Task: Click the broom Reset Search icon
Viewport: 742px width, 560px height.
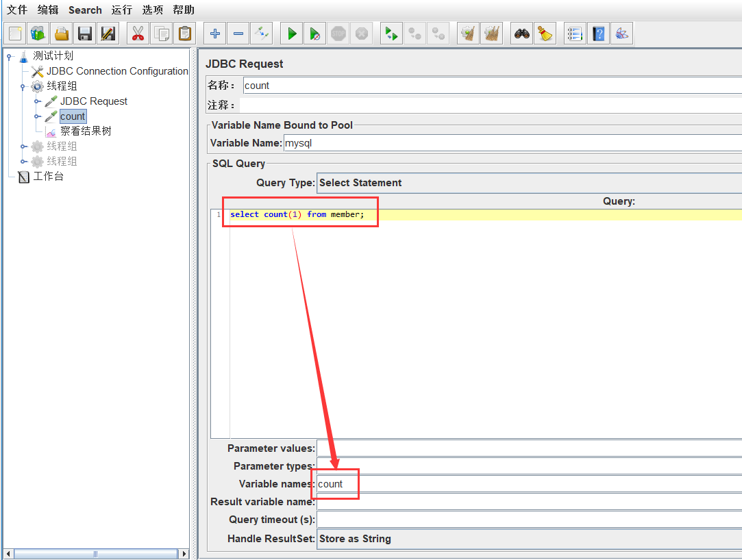Action: point(545,34)
